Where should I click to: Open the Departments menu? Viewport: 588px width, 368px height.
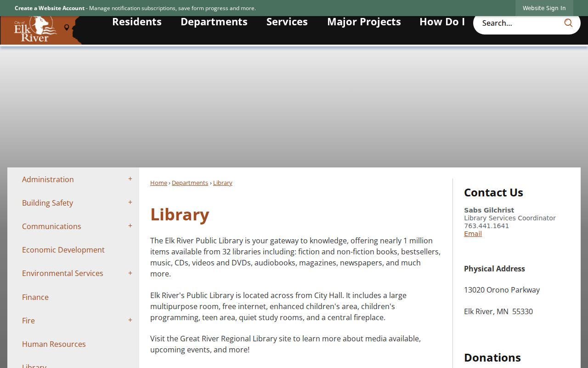(214, 22)
